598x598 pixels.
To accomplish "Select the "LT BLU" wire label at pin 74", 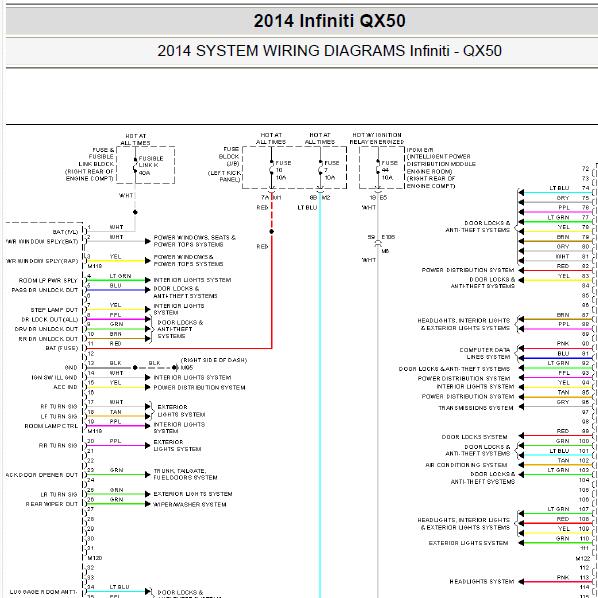I will 559,188.
